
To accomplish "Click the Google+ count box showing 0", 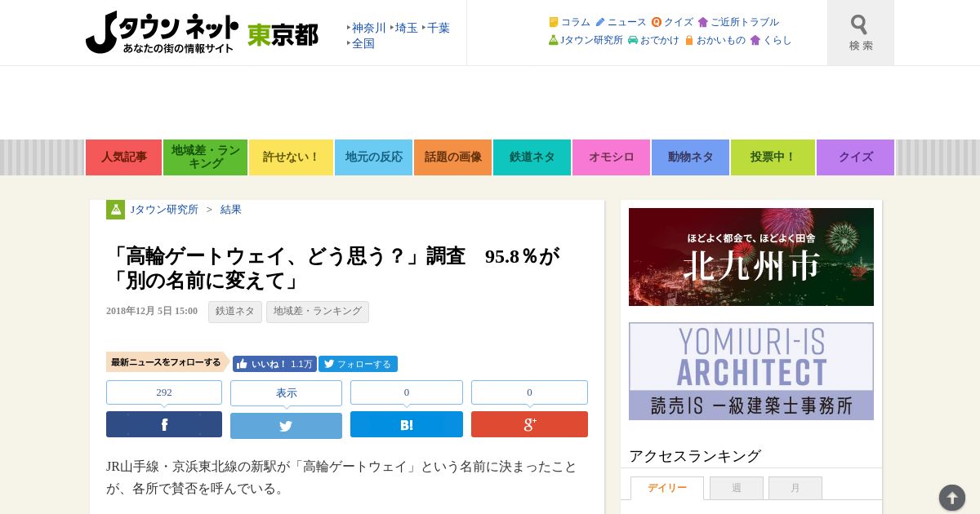I will point(529,392).
